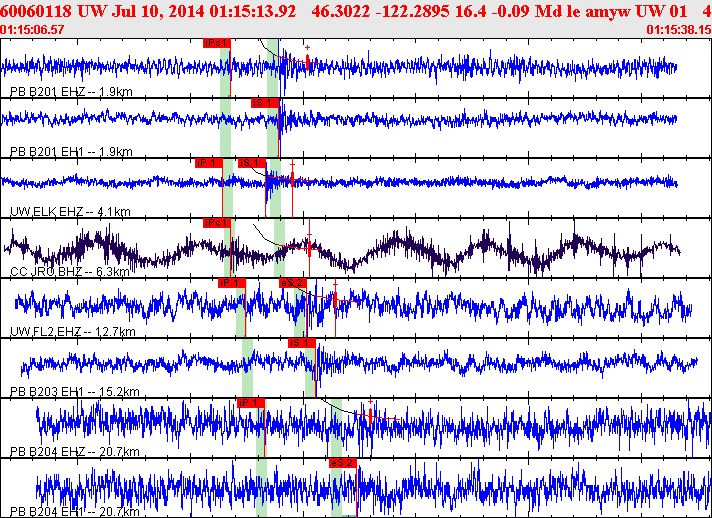This screenshot has width=712, height=518.
Task: Select the iS 1 pick flag on PB B203 EH1
Action: [302, 343]
